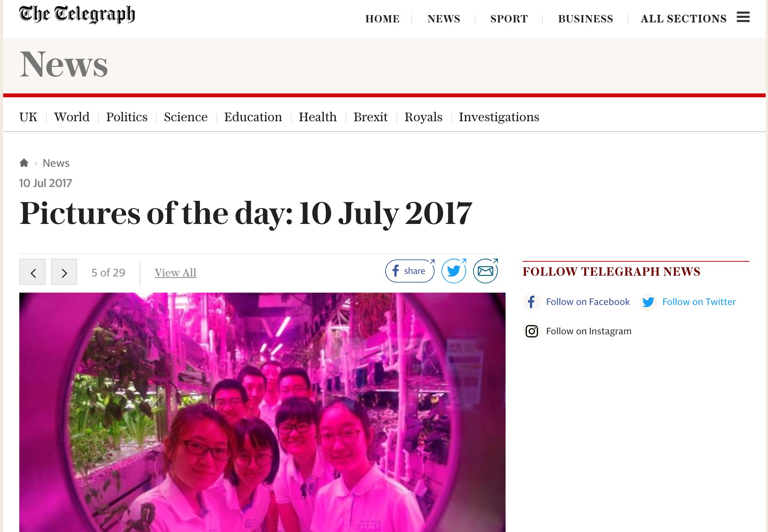Viewport: 768px width, 532px height.
Task: Go to next gallery picture
Action: 64,272
